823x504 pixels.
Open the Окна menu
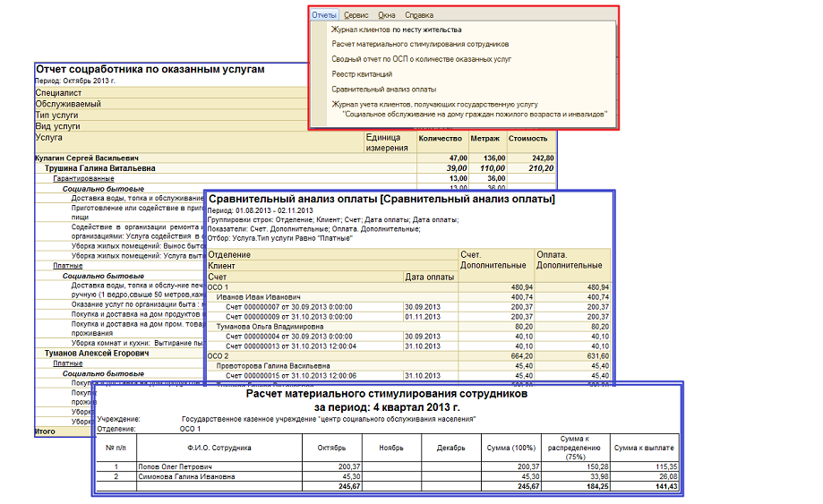(386, 15)
